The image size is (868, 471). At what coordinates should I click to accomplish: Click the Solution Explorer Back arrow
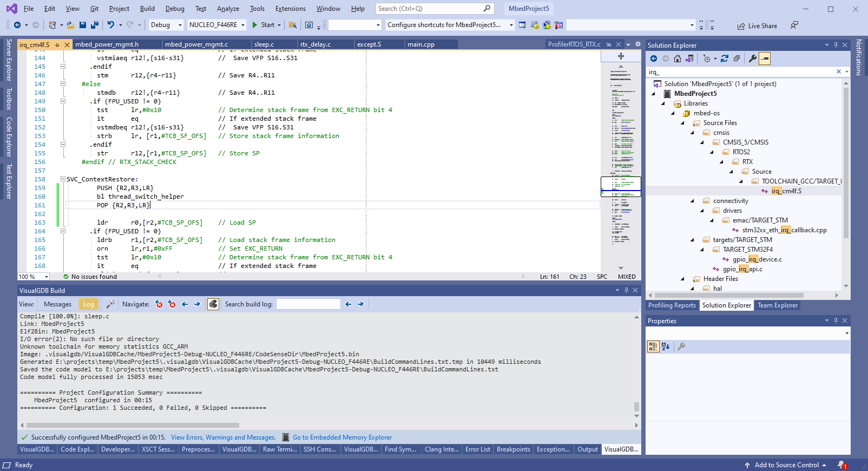tap(654, 58)
